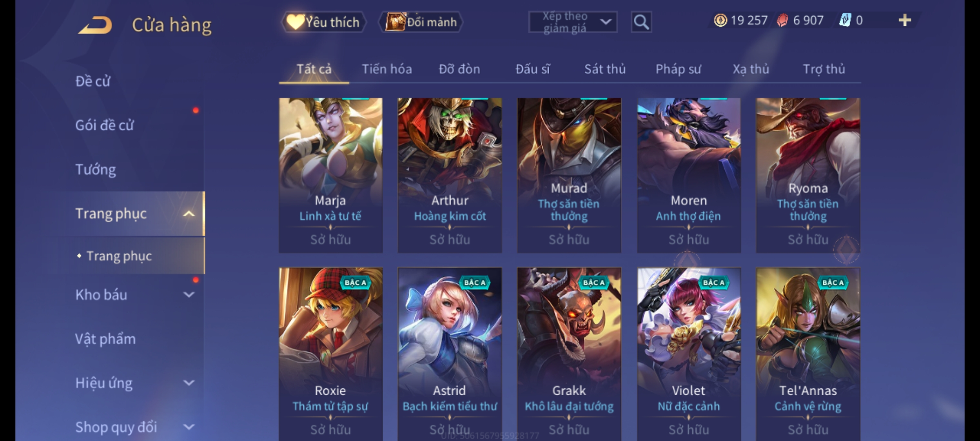Open the Tướng menu item
The height and width of the screenshot is (441, 980).
tap(96, 169)
